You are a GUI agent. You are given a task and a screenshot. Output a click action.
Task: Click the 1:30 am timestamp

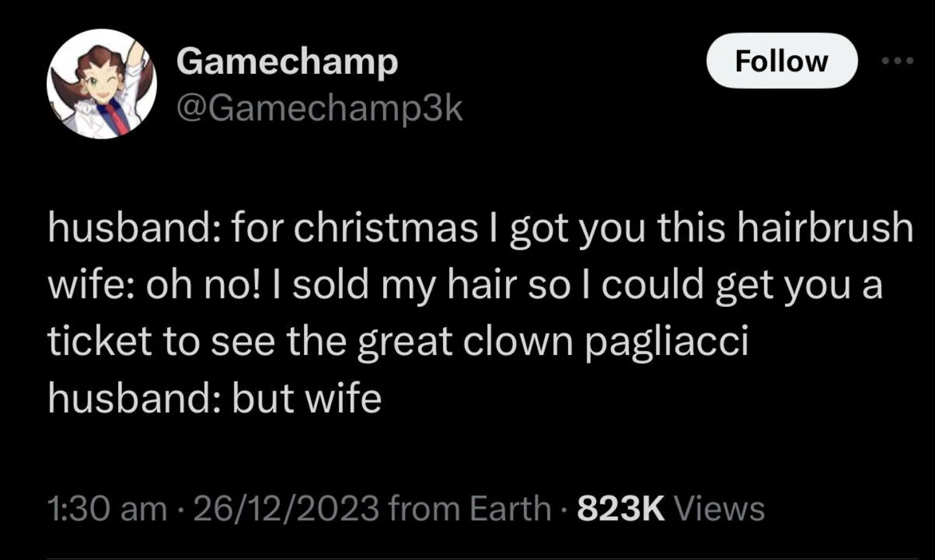pyautogui.click(x=107, y=509)
